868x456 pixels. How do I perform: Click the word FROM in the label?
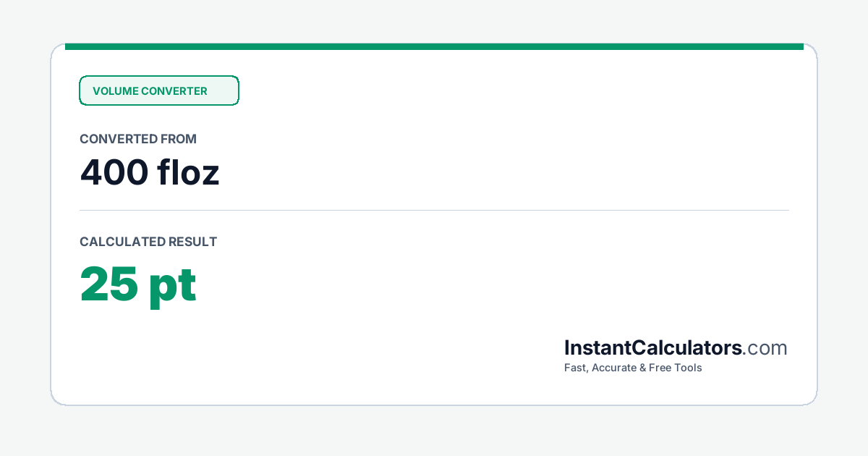179,139
